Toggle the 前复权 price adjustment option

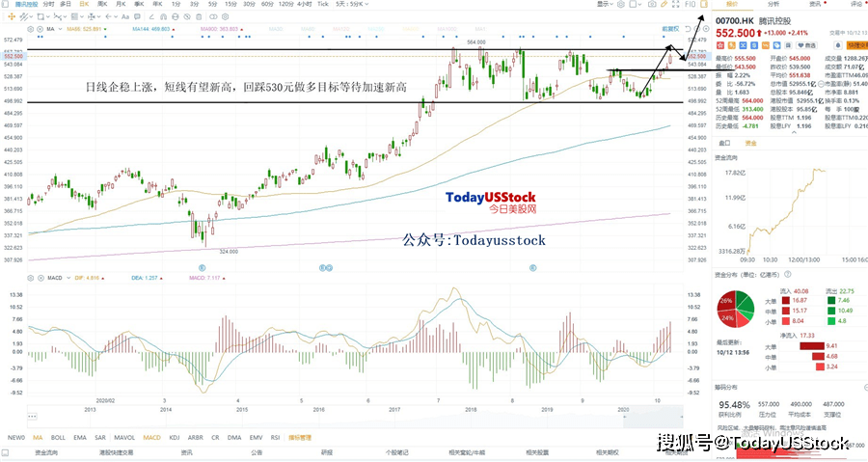(670, 29)
